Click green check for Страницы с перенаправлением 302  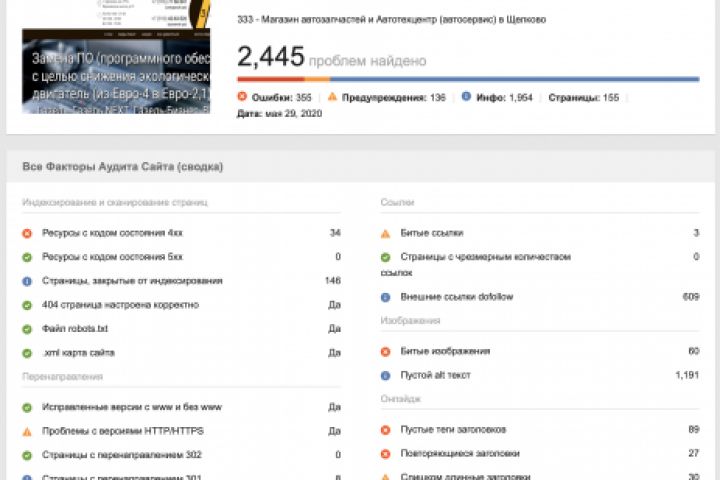(27, 456)
